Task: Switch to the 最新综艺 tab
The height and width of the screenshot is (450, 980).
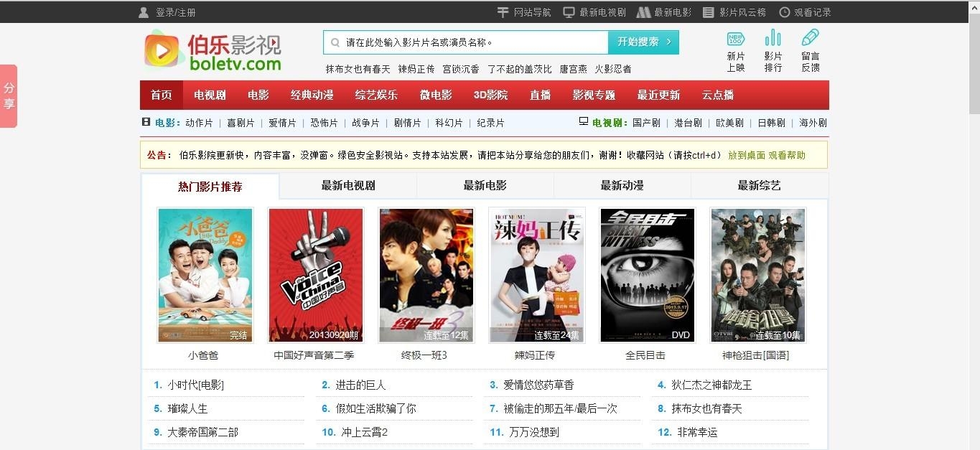Action: 760,185
